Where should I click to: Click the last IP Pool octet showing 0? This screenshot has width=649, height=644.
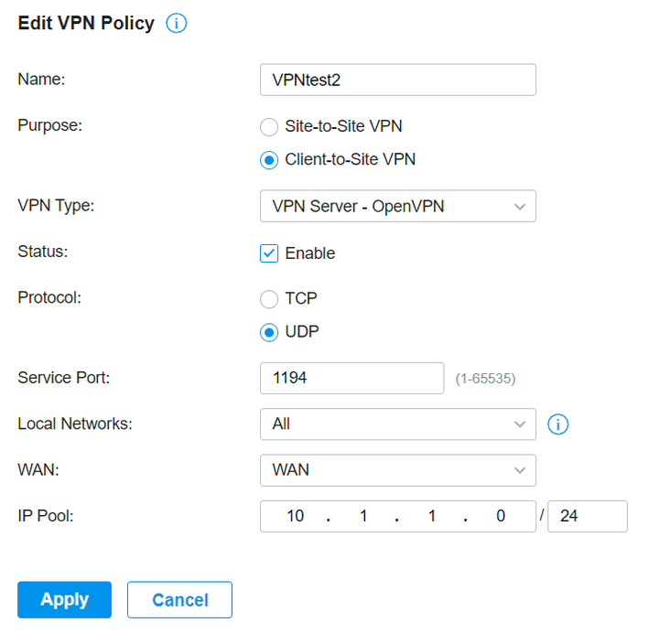click(x=501, y=516)
